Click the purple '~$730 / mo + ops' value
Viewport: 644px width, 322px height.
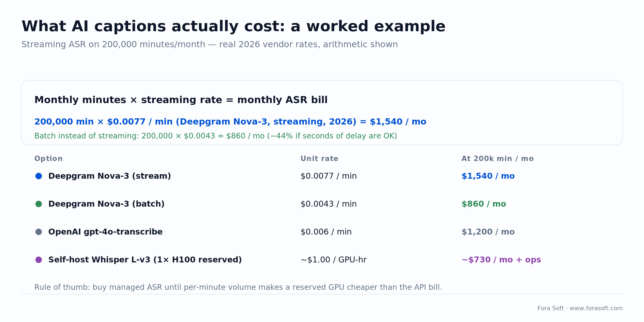pos(501,260)
